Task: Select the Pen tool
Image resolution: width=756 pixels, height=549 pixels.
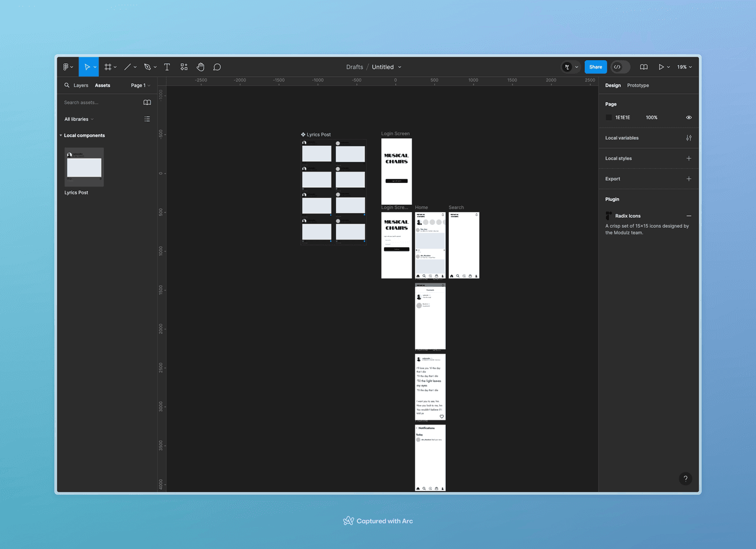Action: 147,67
